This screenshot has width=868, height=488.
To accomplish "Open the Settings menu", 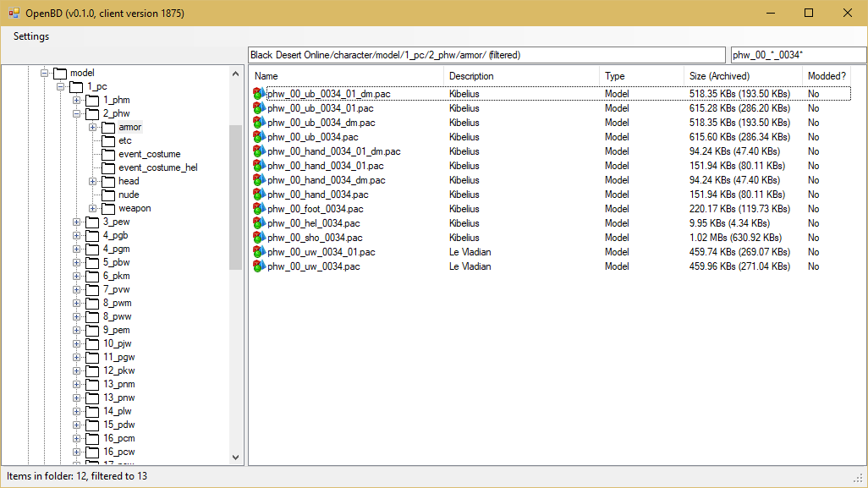I will click(x=31, y=36).
